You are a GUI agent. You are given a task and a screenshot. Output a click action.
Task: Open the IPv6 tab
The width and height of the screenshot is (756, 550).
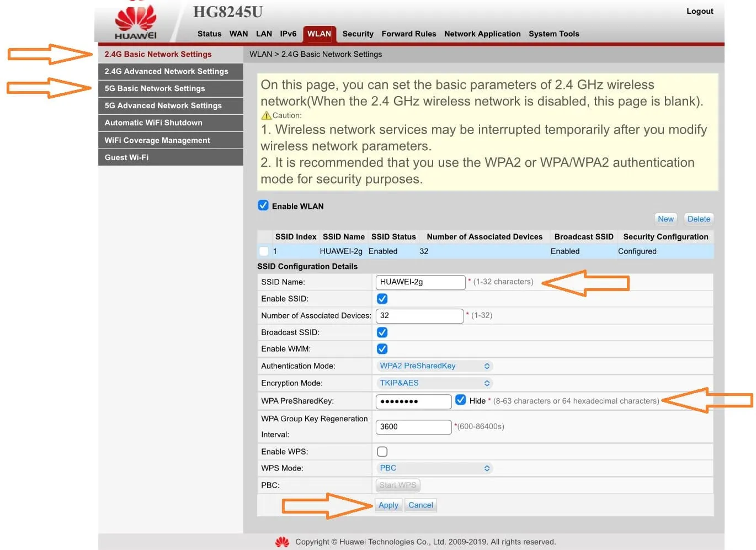[x=288, y=34]
